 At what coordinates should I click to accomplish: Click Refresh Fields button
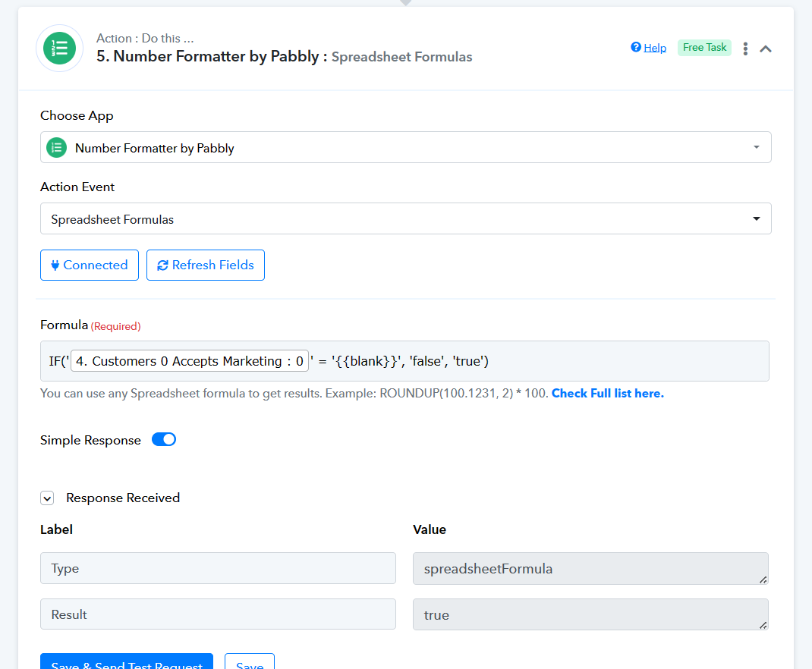tap(206, 265)
